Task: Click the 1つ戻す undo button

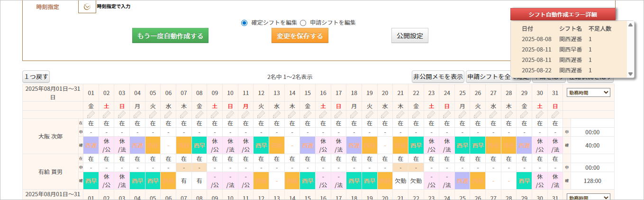Action: tap(36, 77)
